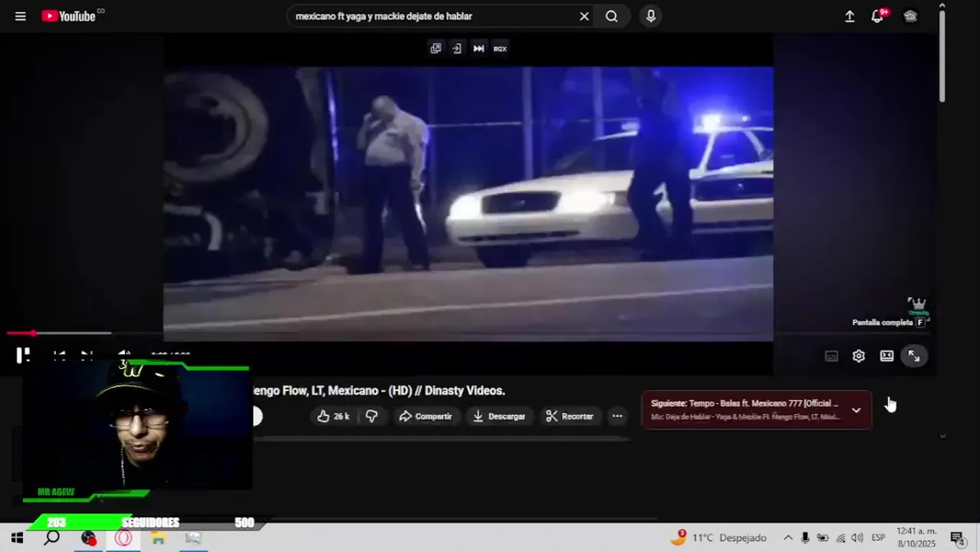Click the RGX overlay button
Viewport: 980px width, 552px height.
tap(500, 48)
